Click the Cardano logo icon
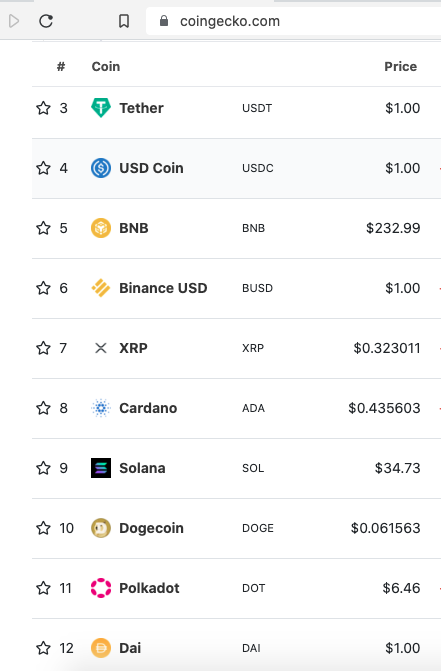441x671 pixels. (101, 408)
